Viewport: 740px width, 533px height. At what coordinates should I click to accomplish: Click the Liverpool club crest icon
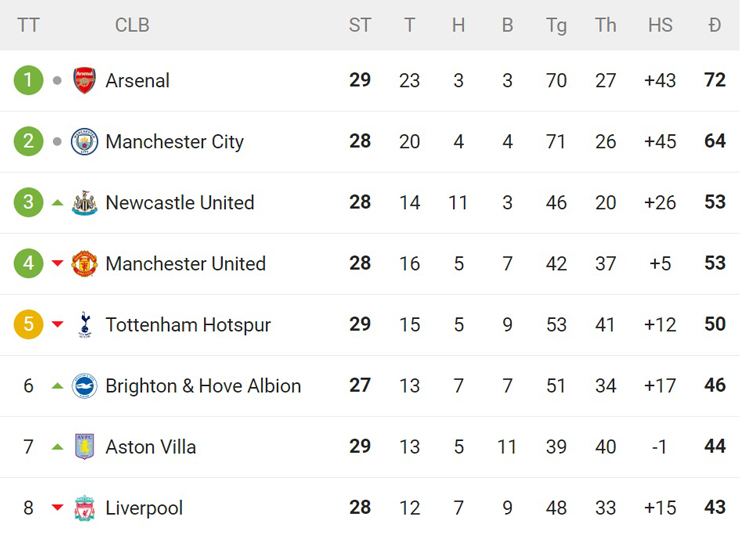[x=85, y=508]
